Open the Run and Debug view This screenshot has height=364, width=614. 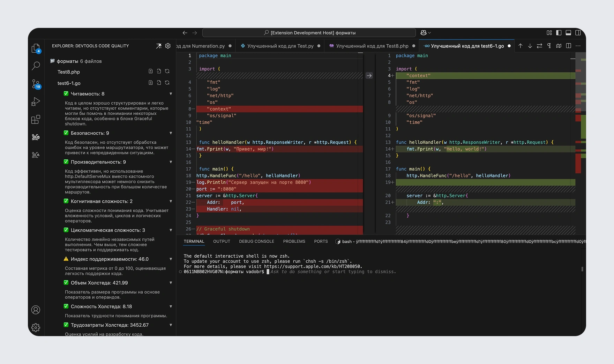coord(36,102)
